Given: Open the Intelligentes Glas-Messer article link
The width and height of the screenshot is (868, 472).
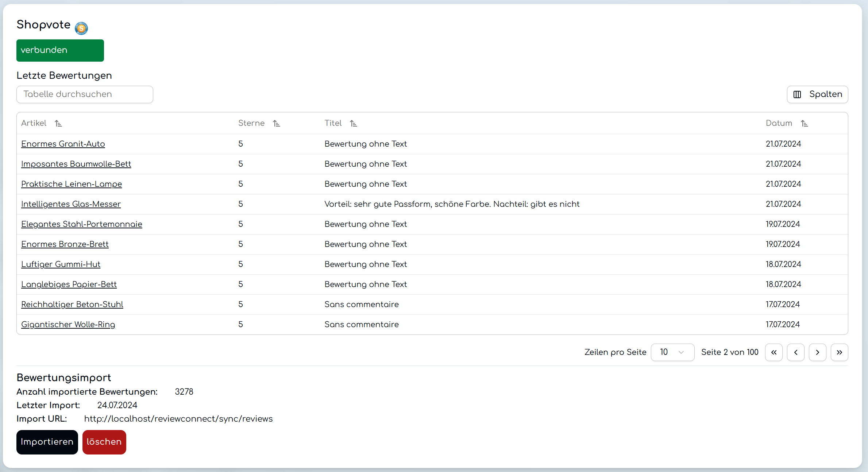Looking at the screenshot, I should pos(71,204).
